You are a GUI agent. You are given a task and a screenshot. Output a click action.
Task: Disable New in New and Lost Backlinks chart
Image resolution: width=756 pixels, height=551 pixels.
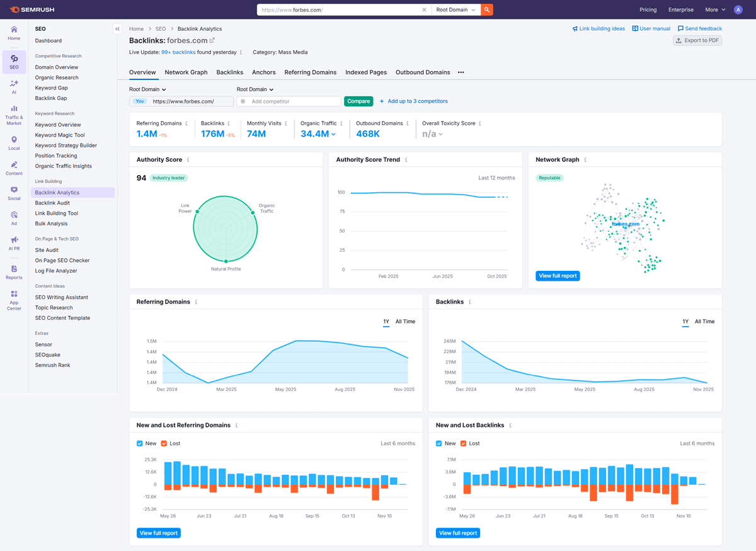(439, 443)
